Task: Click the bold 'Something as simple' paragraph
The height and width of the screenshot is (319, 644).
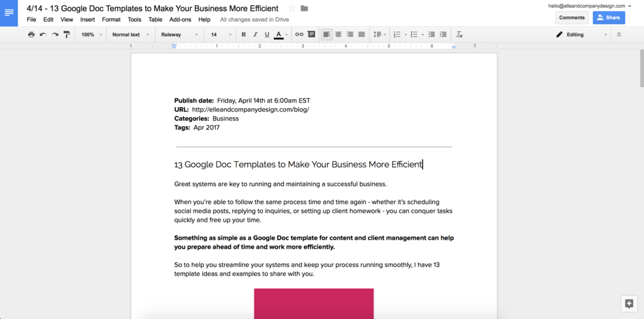Action: [314, 242]
